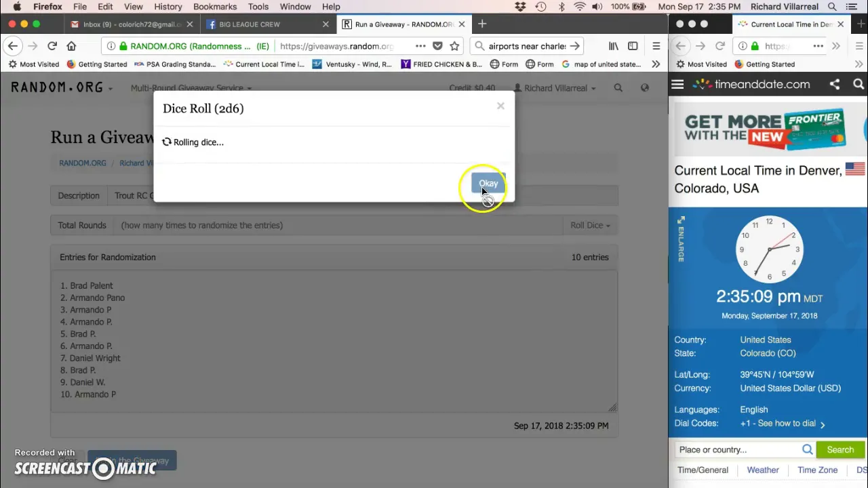This screenshot has width=868, height=488.
Task: Open Spotlight search in macOS menu bar
Action: (832, 7)
